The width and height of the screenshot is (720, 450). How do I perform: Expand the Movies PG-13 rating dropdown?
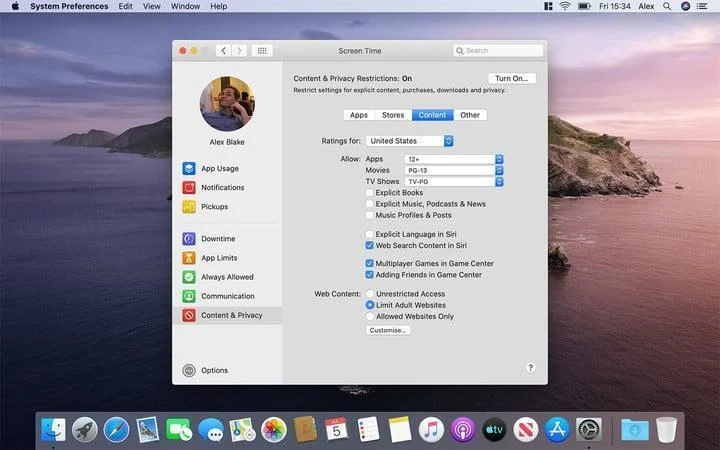pos(453,171)
